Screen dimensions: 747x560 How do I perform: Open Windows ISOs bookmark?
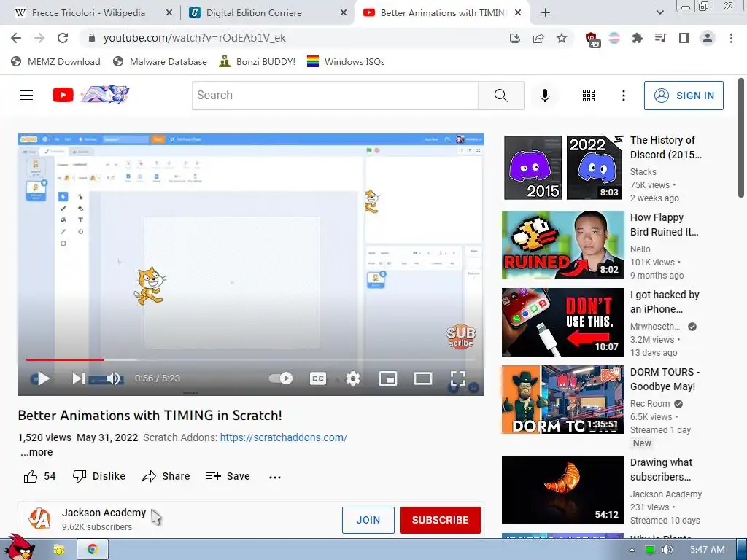pos(346,61)
